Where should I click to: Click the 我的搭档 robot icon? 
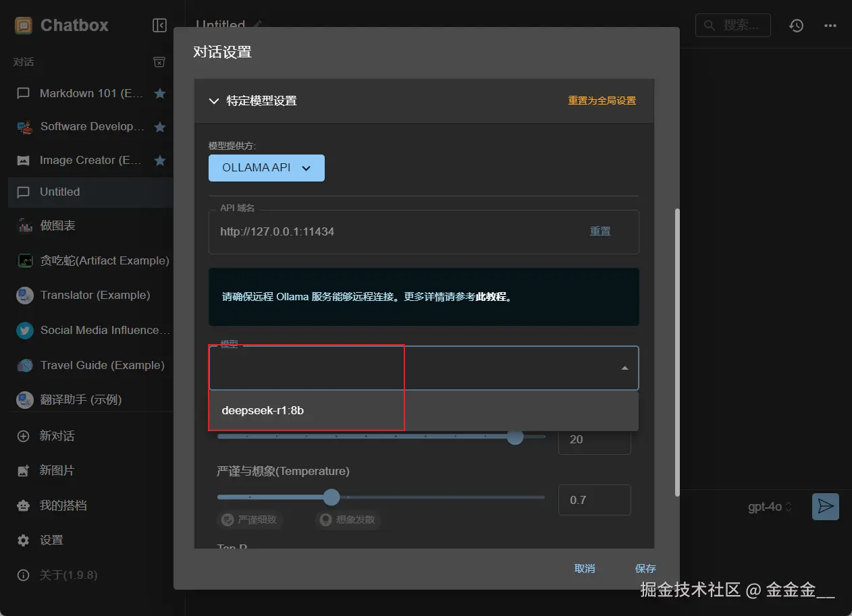tap(24, 505)
